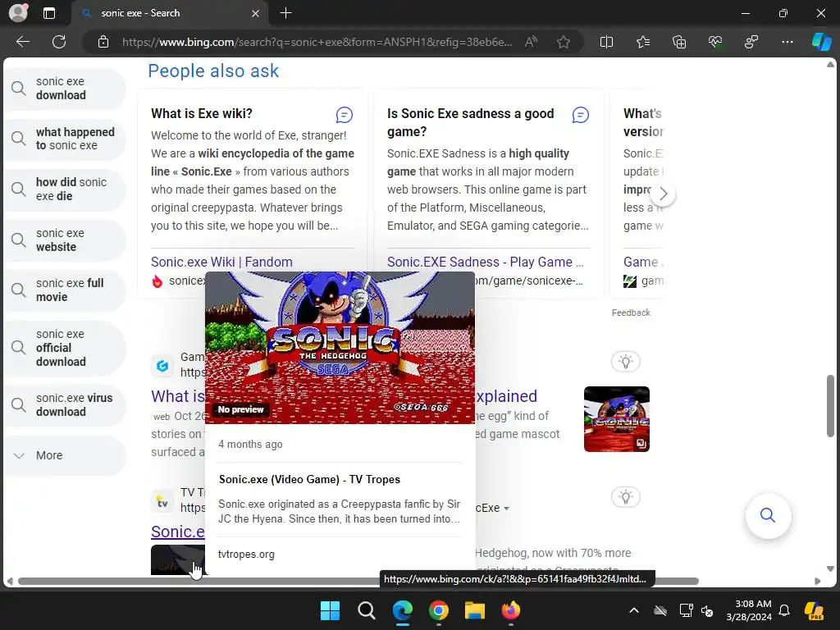Open the Sonic title screen preview image
Image resolution: width=840 pixels, height=630 pixels.
click(340, 347)
